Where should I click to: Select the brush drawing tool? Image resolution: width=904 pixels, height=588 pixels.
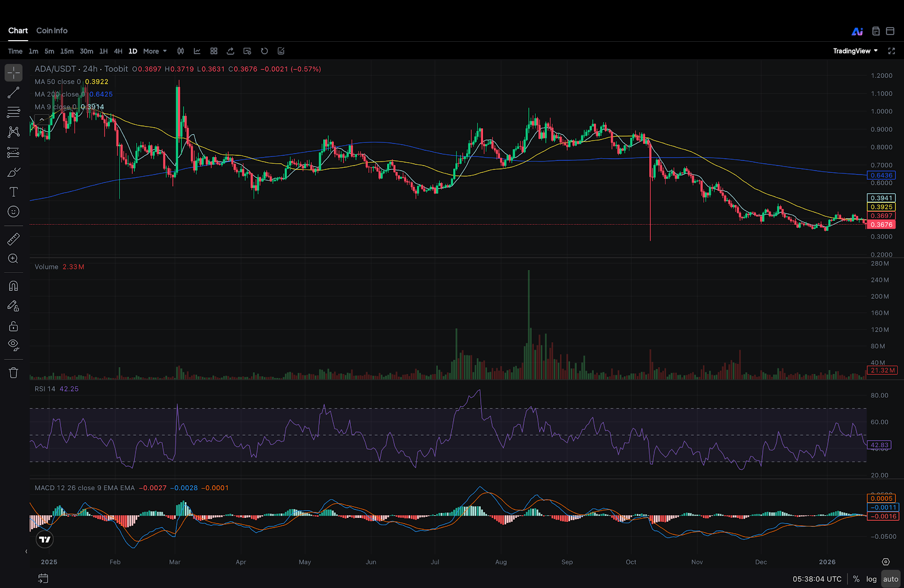[14, 172]
